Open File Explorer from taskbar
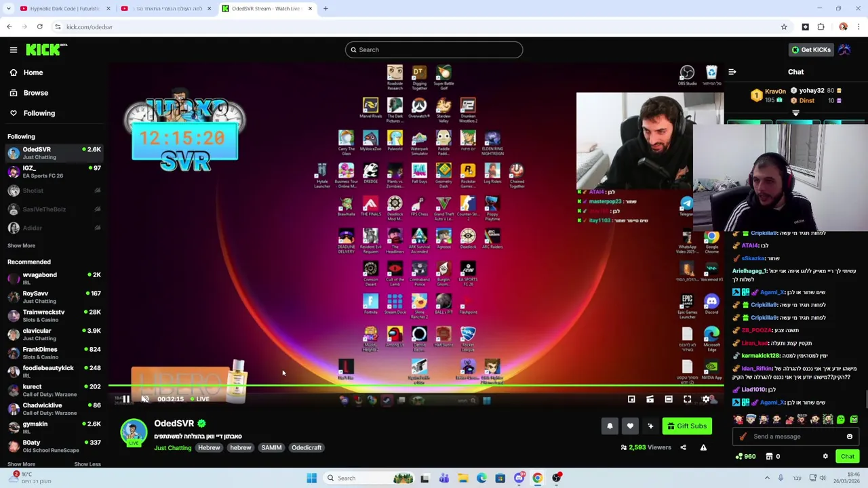The width and height of the screenshot is (868, 488). [462, 479]
